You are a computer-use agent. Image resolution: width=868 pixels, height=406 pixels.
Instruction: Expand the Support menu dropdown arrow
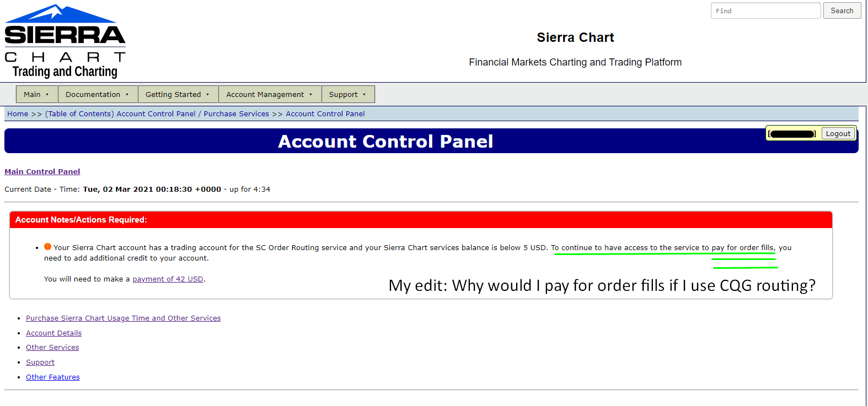(x=365, y=95)
